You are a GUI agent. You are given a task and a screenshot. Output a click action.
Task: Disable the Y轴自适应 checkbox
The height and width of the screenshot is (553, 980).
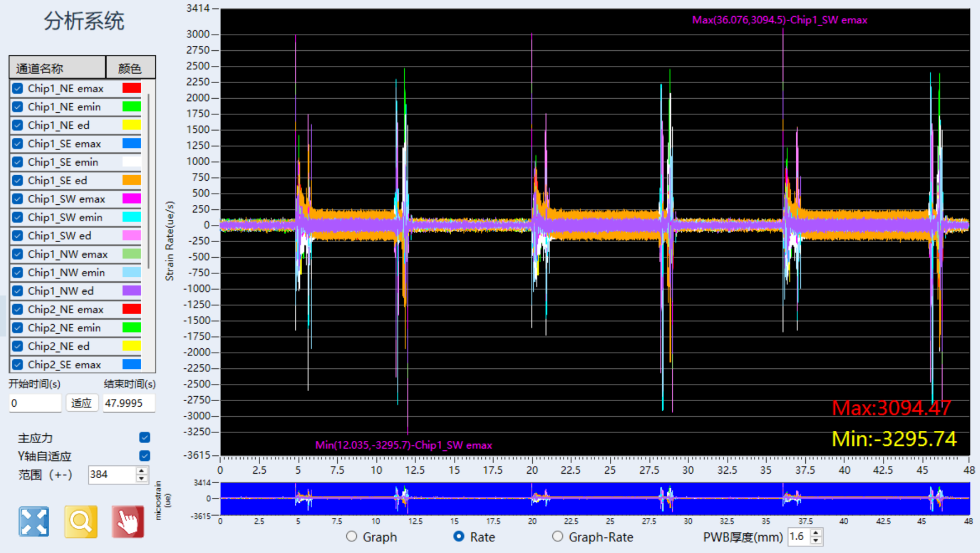[x=145, y=456]
